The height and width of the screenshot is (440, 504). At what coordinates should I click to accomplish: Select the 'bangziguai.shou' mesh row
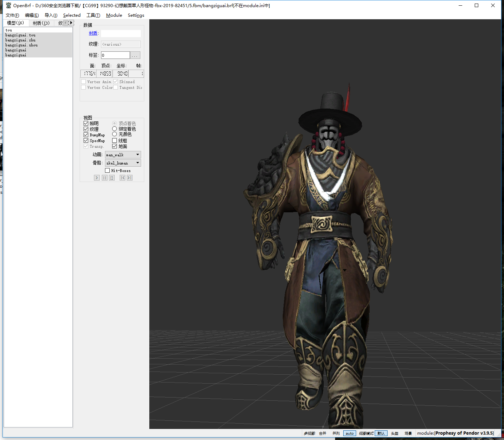pyautogui.click(x=38, y=45)
